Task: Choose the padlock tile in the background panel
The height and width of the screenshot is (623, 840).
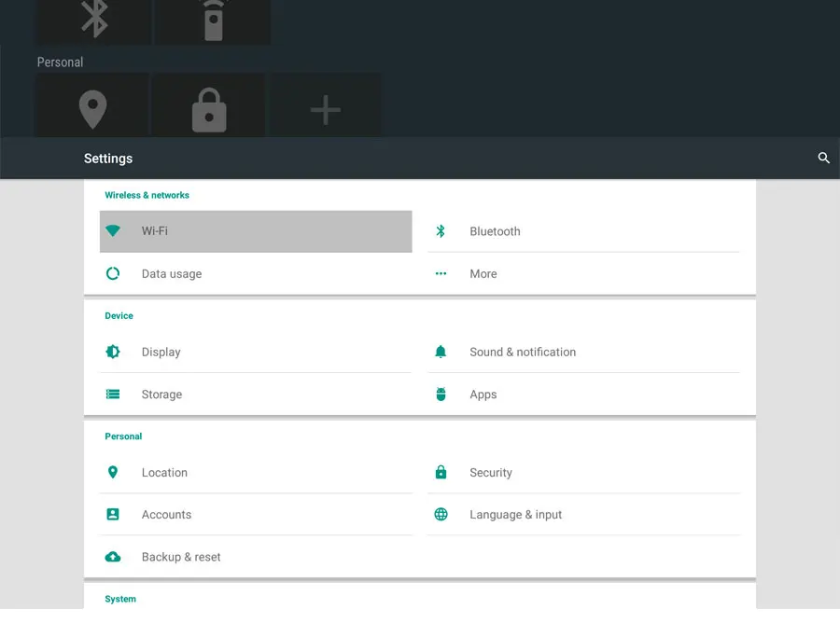Action: tap(209, 105)
